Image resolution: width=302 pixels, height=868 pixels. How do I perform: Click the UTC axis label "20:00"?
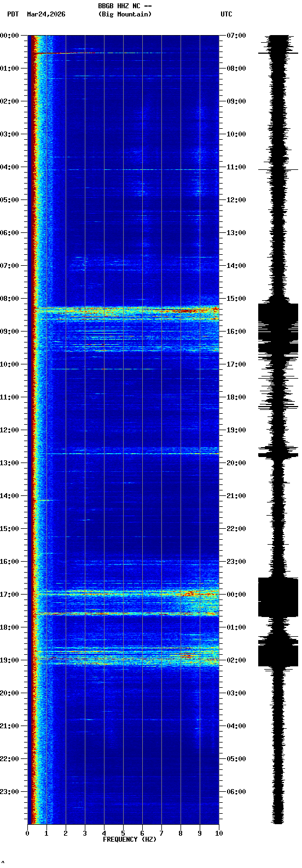[236, 463]
